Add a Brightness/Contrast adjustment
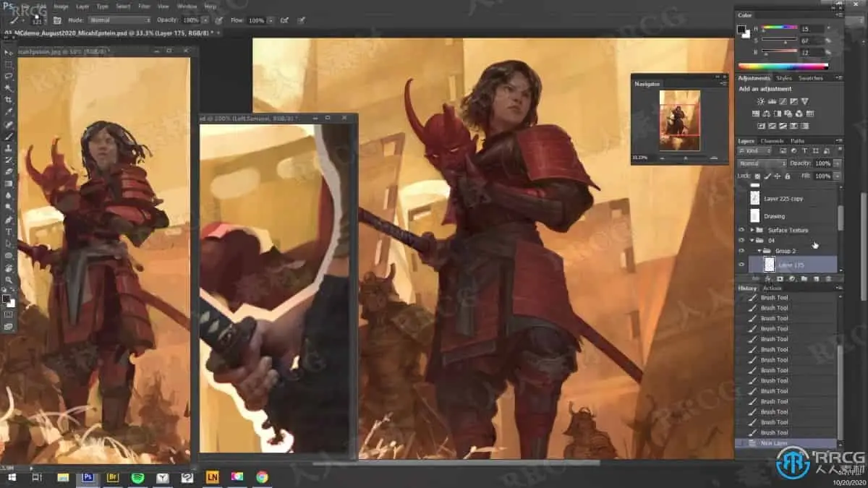This screenshot has width=868, height=488. pyautogui.click(x=760, y=101)
